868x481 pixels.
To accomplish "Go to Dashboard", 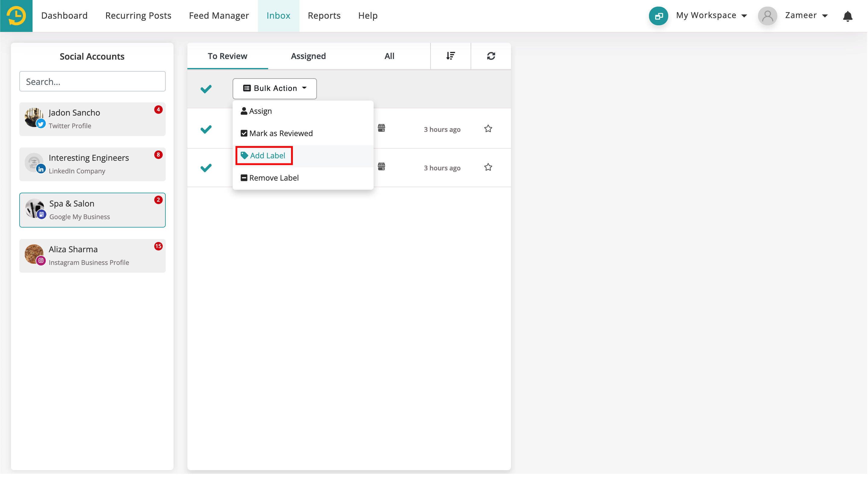I will [x=64, y=15].
